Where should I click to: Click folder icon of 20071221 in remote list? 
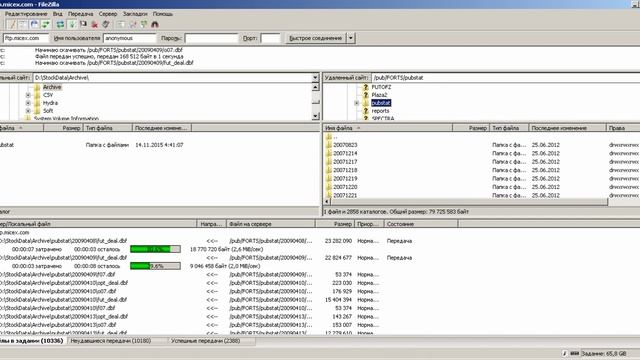point(329,195)
